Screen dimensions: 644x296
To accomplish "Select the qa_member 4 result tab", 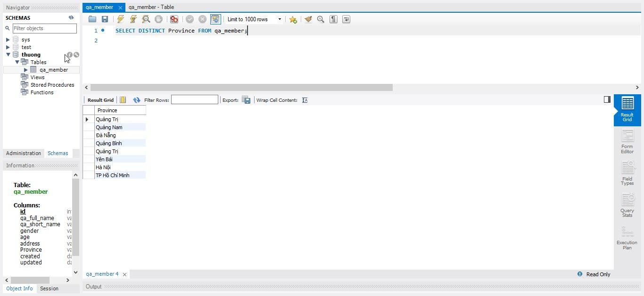I will pyautogui.click(x=102, y=274).
